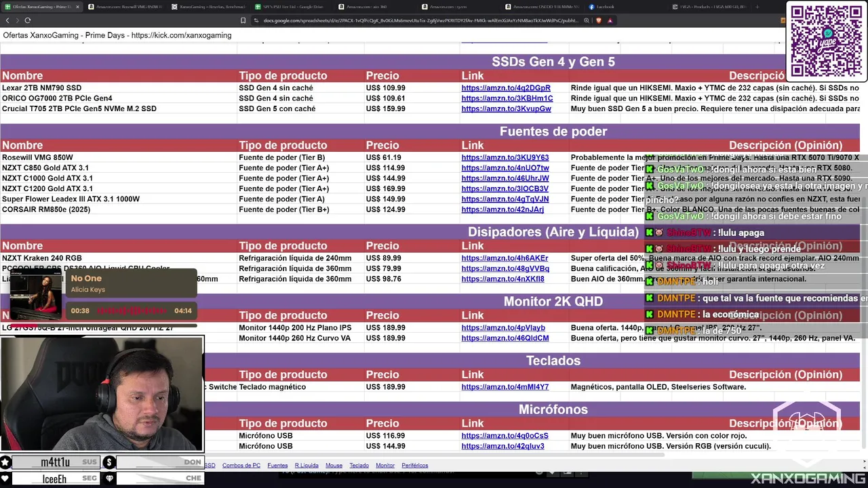
Task: Open the Combos de PC sheet tab
Action: click(241, 466)
